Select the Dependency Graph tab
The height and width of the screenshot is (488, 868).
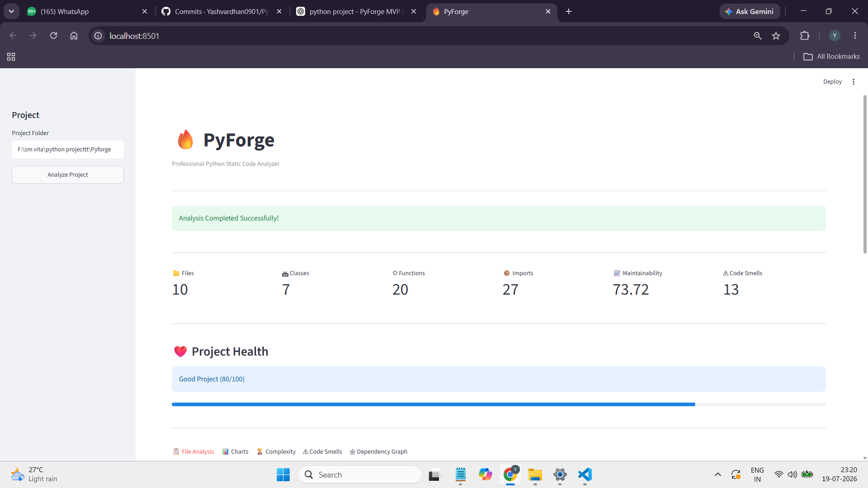pos(378,451)
